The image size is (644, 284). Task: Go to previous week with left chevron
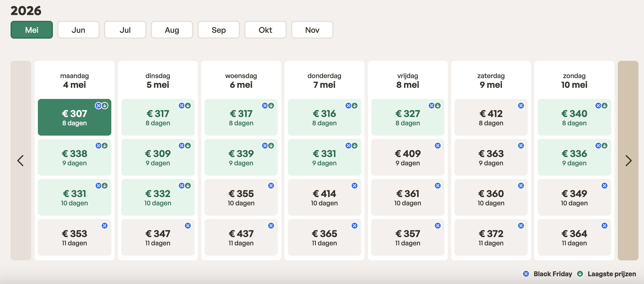point(21,161)
